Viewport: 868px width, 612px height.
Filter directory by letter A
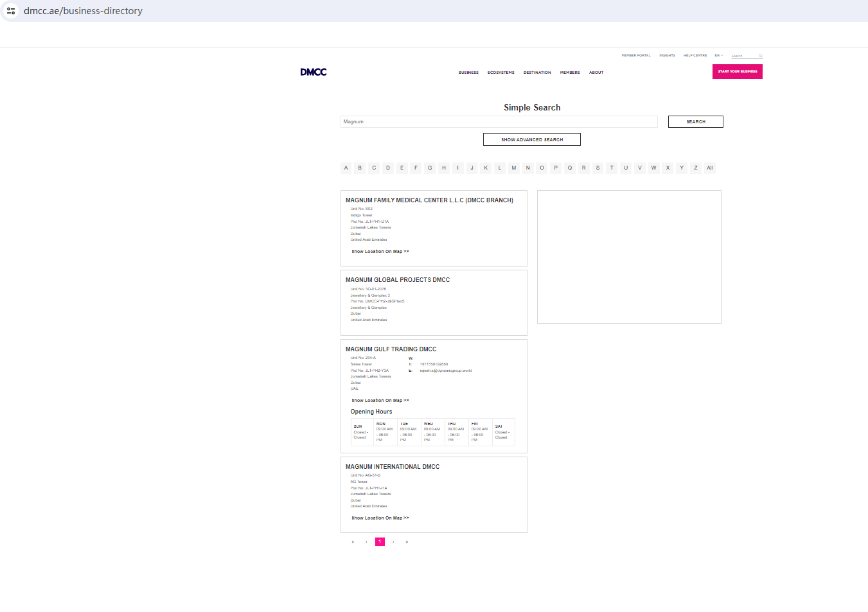(346, 168)
